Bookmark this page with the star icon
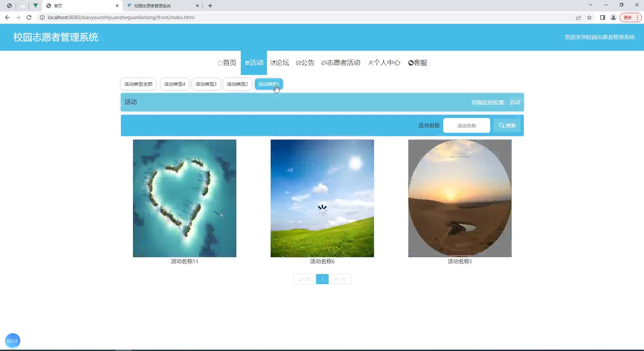Screen dimensions: 644x351 click(589, 17)
